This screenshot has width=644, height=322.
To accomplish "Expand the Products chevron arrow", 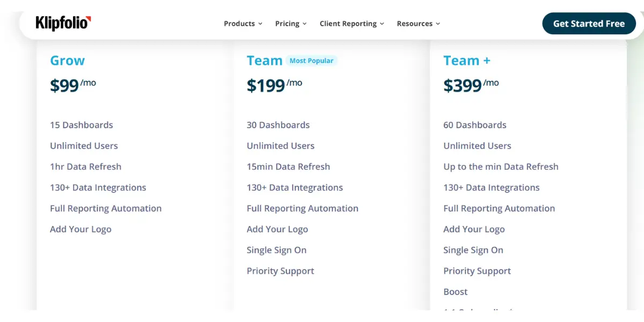I will tap(260, 24).
